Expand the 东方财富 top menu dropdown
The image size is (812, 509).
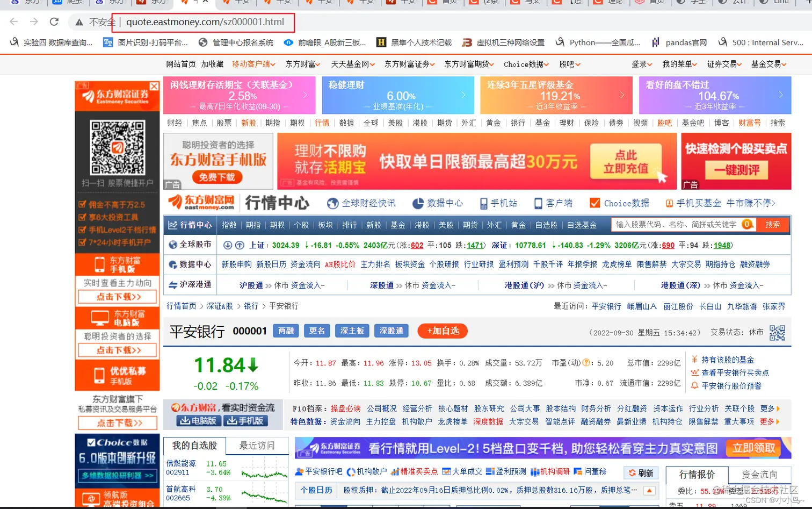pos(303,64)
